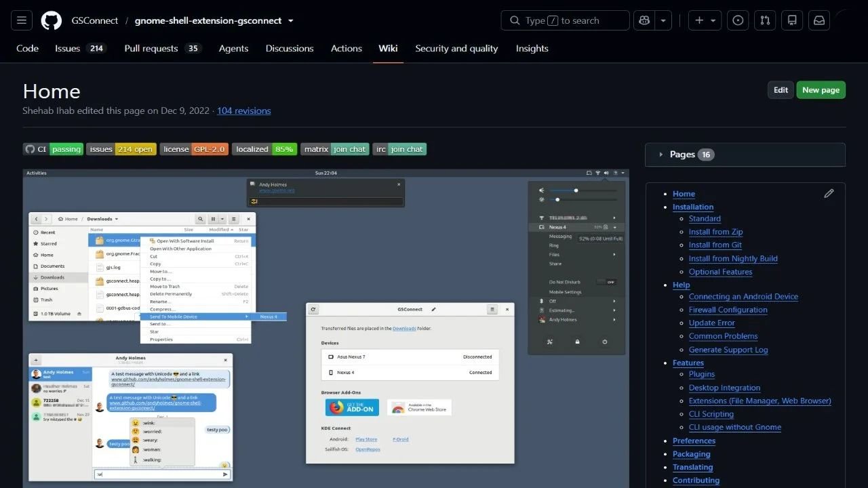This screenshot has height=488, width=868.
Task: Click the localized 85% badge
Action: coord(264,149)
